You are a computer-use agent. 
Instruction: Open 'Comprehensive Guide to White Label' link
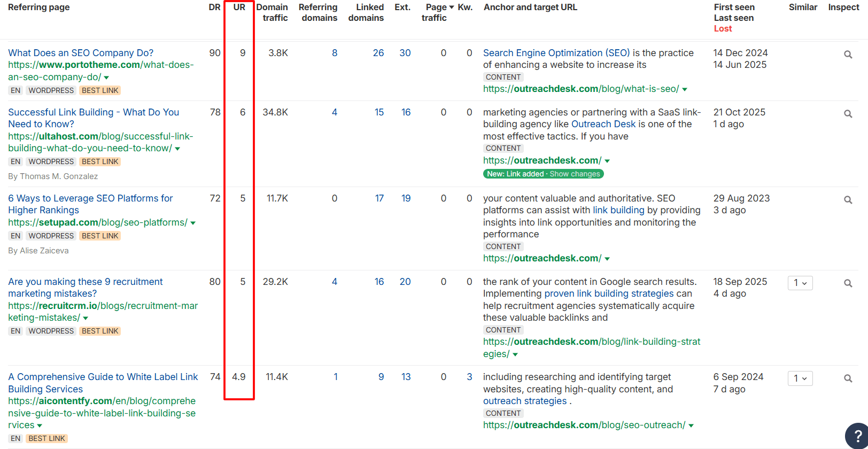tap(103, 383)
